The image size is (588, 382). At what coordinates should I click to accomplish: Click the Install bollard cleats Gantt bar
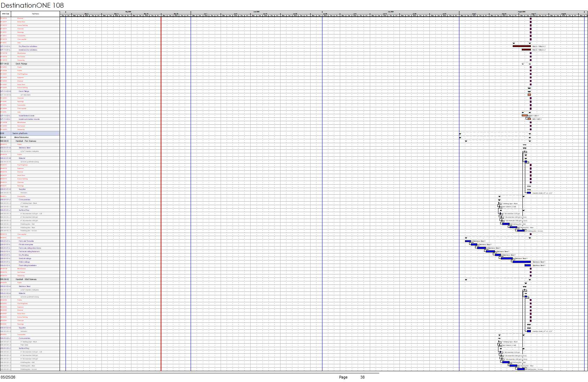[525, 115]
